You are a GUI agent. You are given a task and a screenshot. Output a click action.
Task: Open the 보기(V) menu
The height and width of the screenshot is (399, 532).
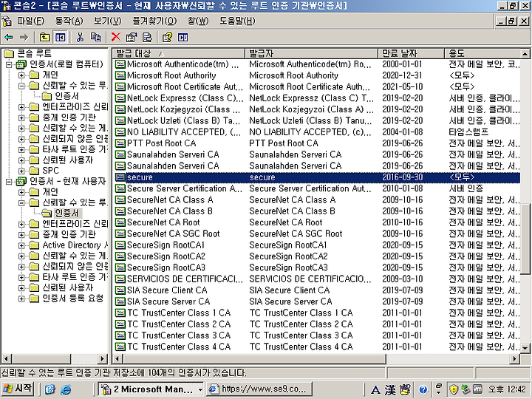pos(107,21)
